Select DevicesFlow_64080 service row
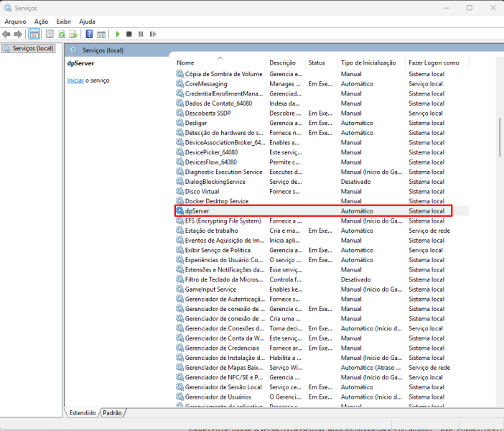The width and height of the screenshot is (504, 431). point(322,162)
